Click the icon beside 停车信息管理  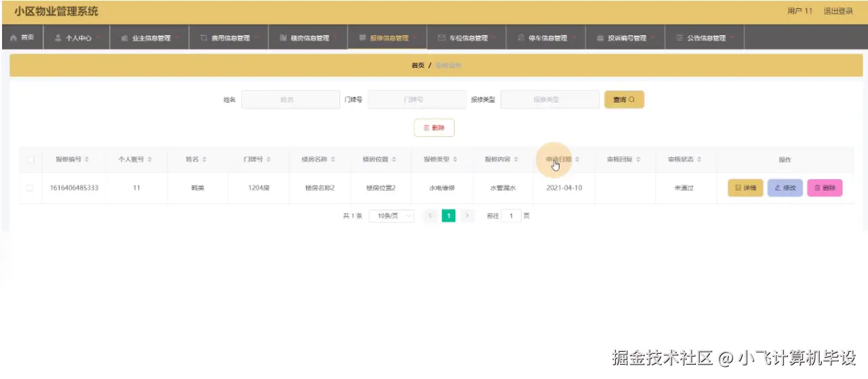(521, 38)
